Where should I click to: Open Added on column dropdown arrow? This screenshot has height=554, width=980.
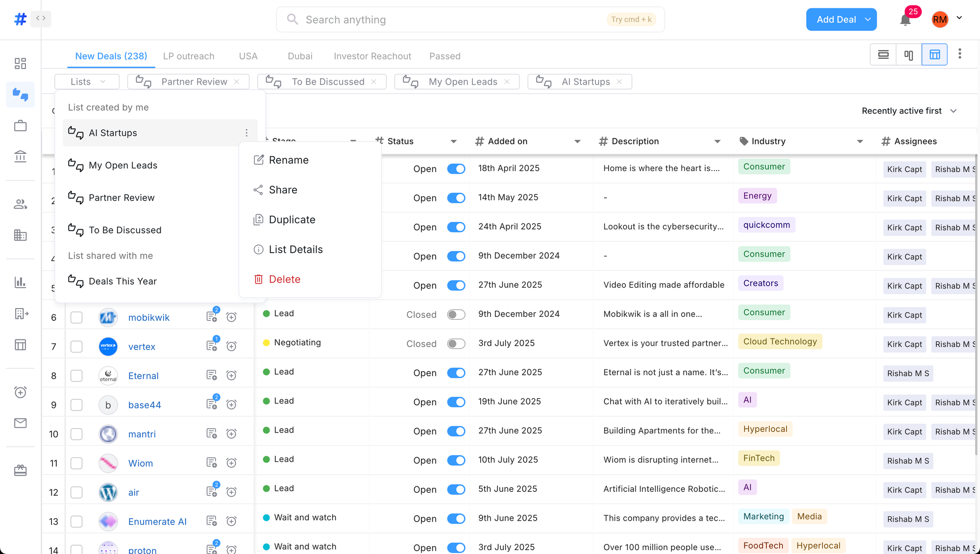tap(577, 141)
